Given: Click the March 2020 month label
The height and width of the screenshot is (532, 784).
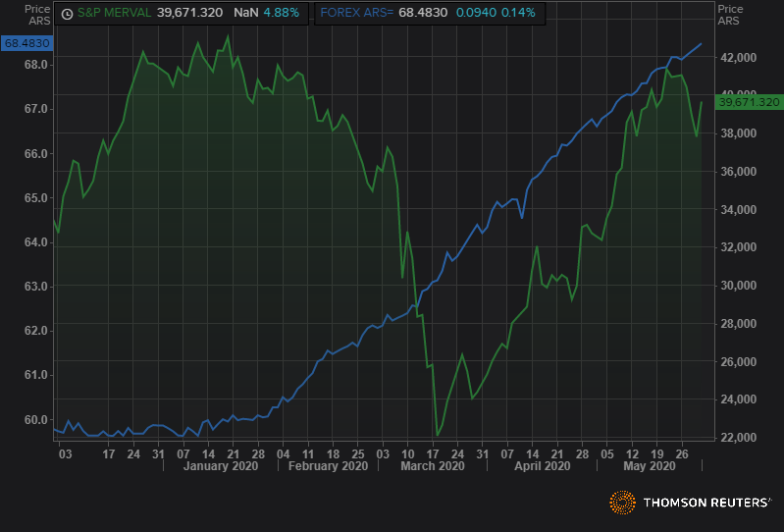Looking at the screenshot, I should pyautogui.click(x=433, y=466).
